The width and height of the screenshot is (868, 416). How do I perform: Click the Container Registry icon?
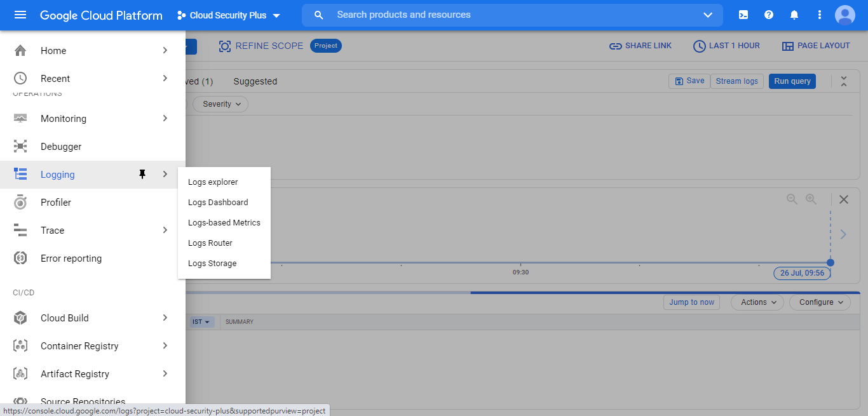[x=20, y=346]
